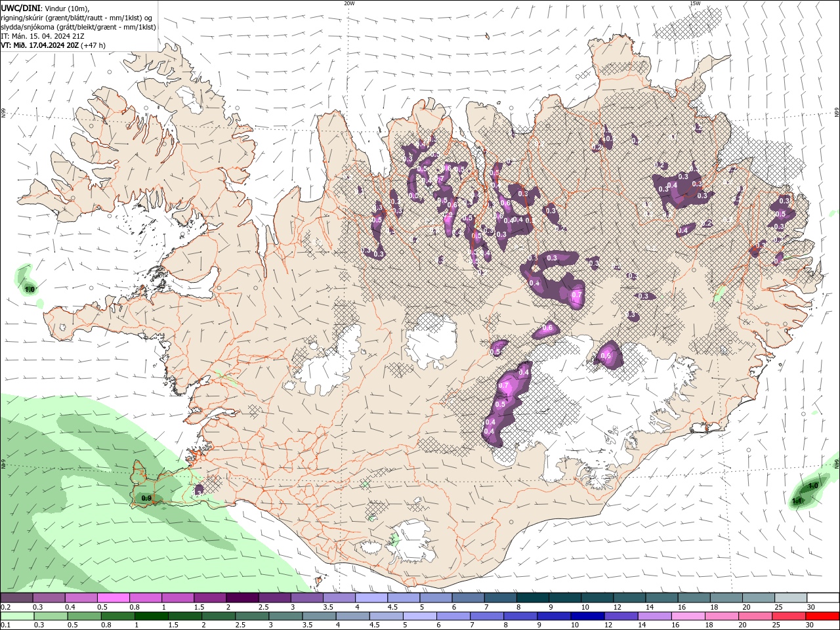Click the upper legend swatch labeled 6

tap(469, 598)
